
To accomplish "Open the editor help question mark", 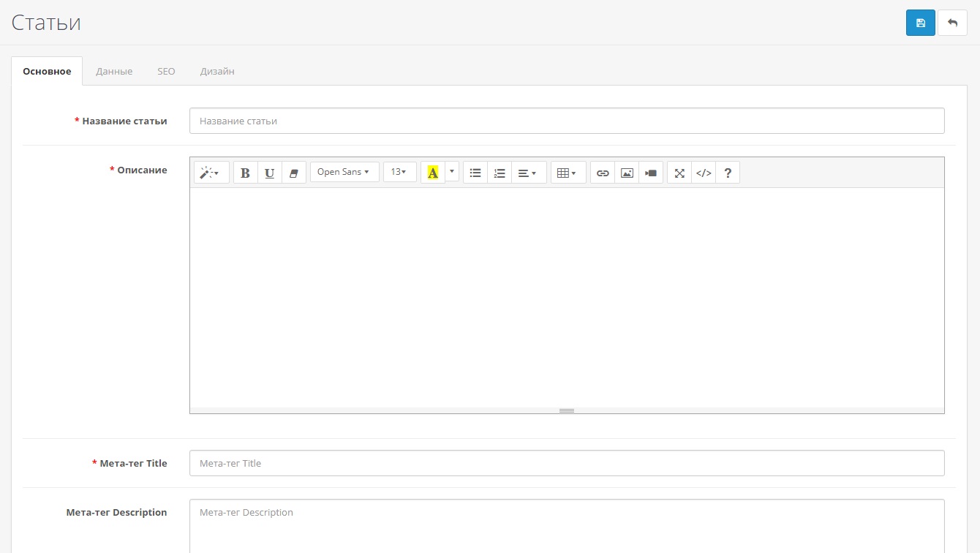I will click(728, 173).
